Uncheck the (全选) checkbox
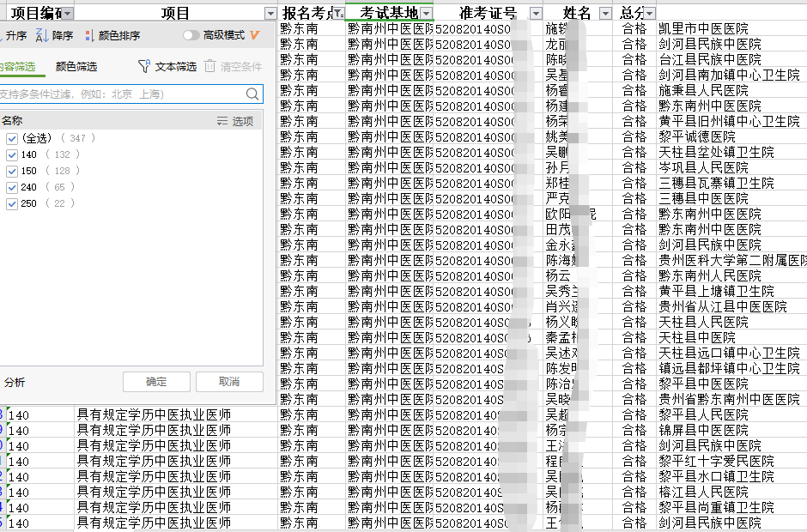The image size is (807, 532). pyautogui.click(x=12, y=139)
